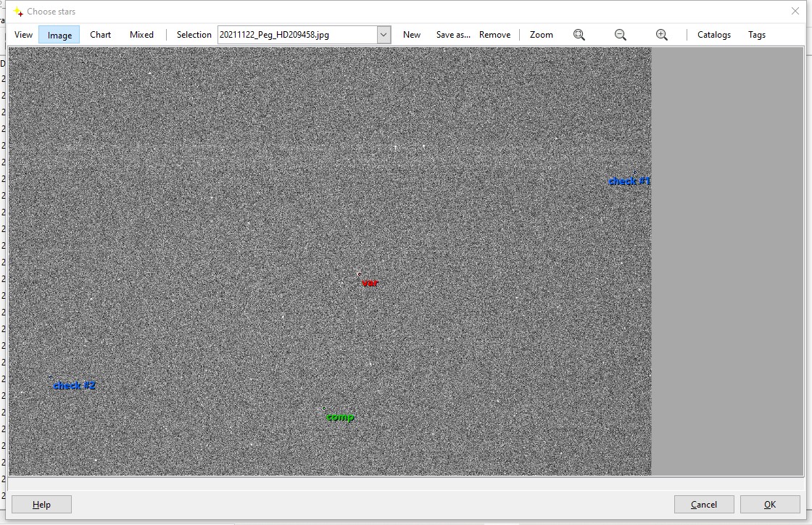
Task: Click Save as... in the toolbar
Action: click(x=453, y=35)
